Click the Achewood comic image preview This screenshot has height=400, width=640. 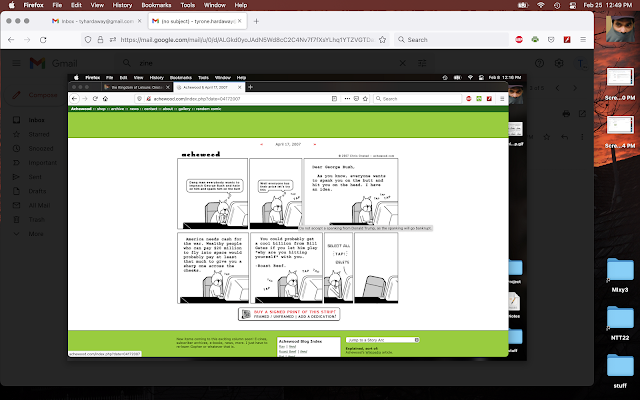pyautogui.click(x=288, y=231)
